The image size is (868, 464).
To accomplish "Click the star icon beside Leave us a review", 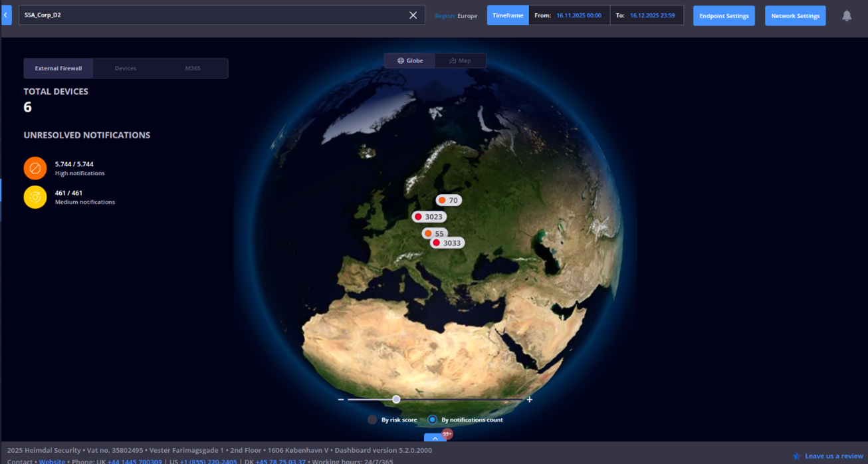I will pyautogui.click(x=796, y=456).
